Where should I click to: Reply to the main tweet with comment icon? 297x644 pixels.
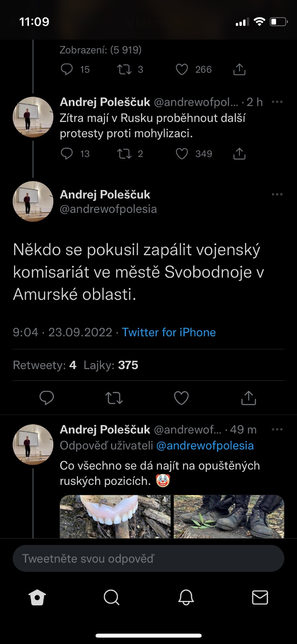coord(47,398)
